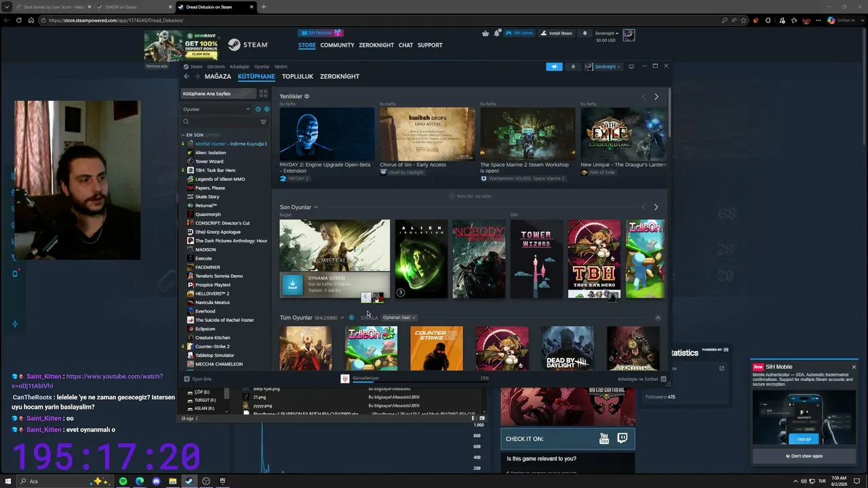Open the COMMUNITY menu on Steam website
This screenshot has height=488, width=868.
337,45
